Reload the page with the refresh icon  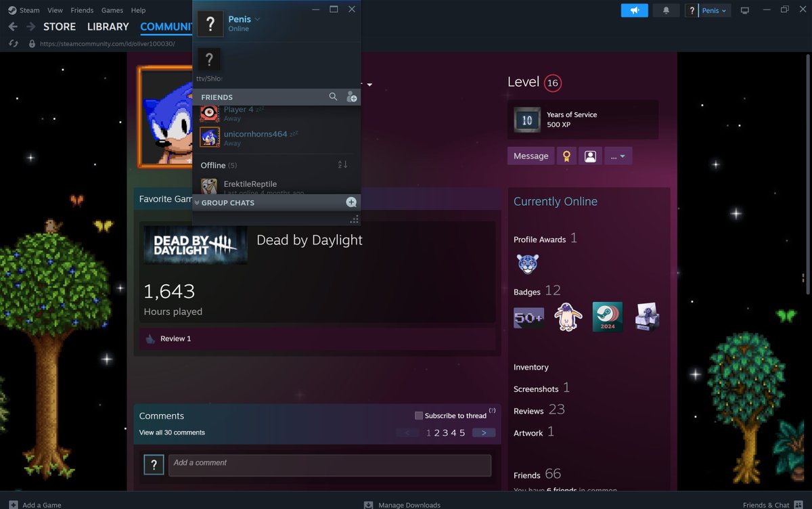[x=13, y=43]
